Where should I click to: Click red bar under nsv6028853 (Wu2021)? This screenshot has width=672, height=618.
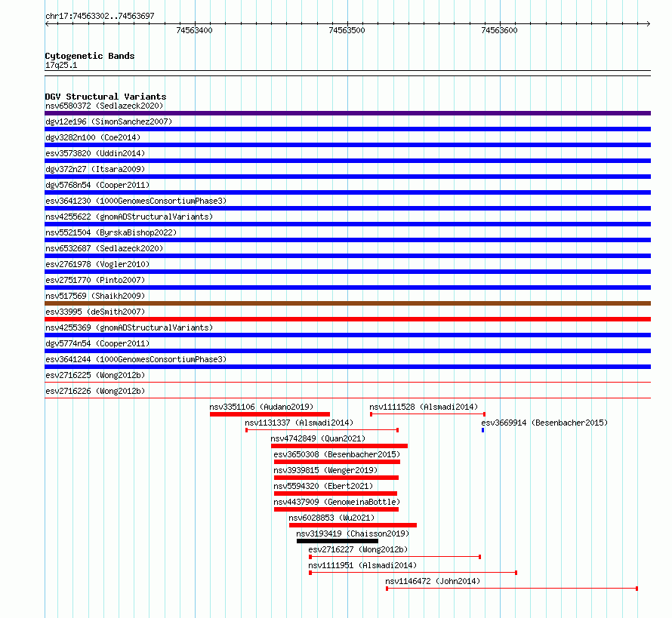click(x=353, y=525)
